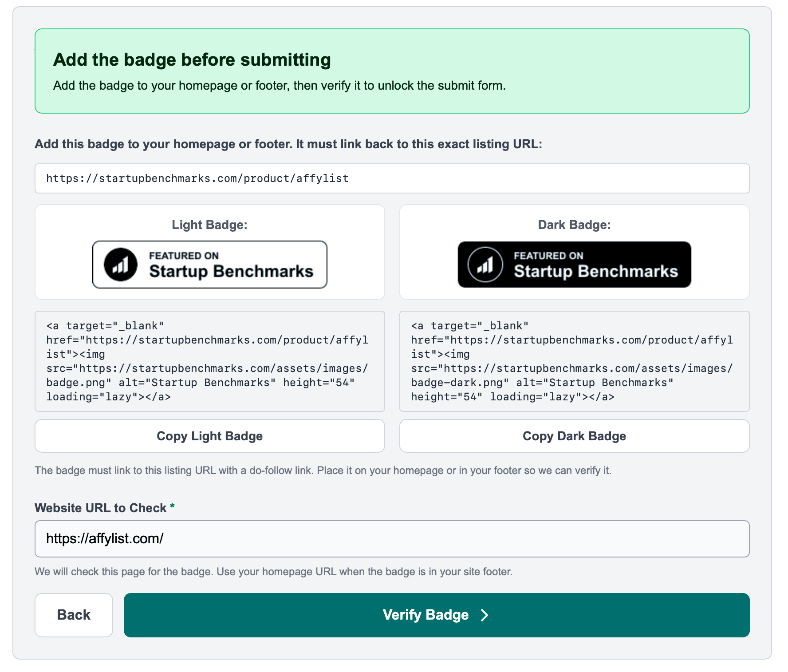Click the light Startup Benchmarks badge image
Screen dimensions: 788x672
click(210, 265)
